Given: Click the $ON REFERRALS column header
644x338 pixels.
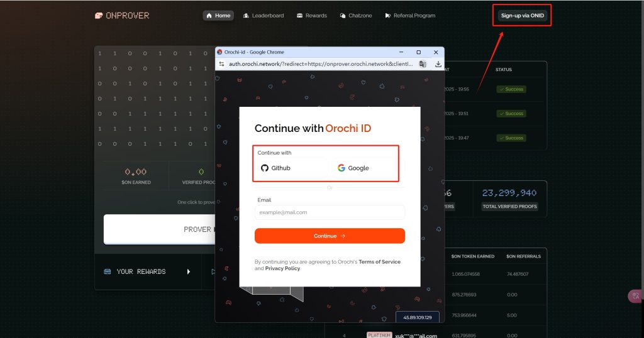Looking at the screenshot, I should point(524,256).
